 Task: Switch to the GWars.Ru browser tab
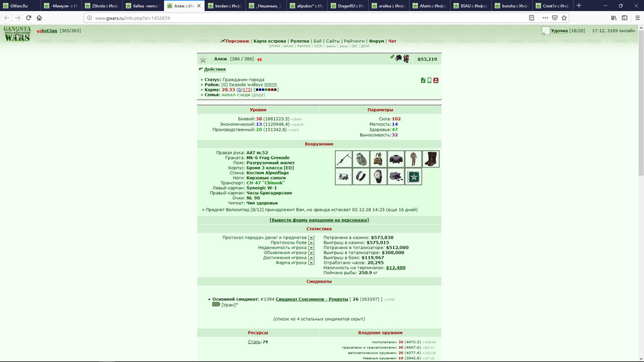tap(21, 6)
